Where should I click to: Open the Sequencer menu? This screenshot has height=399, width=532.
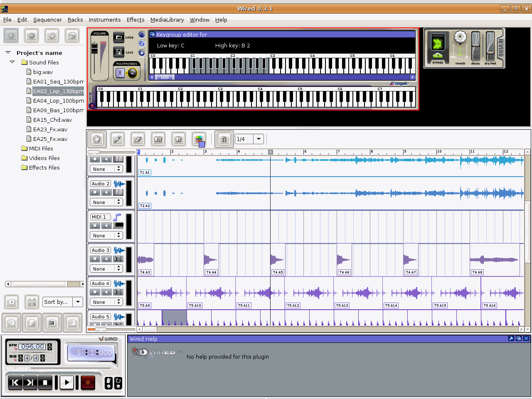point(47,20)
